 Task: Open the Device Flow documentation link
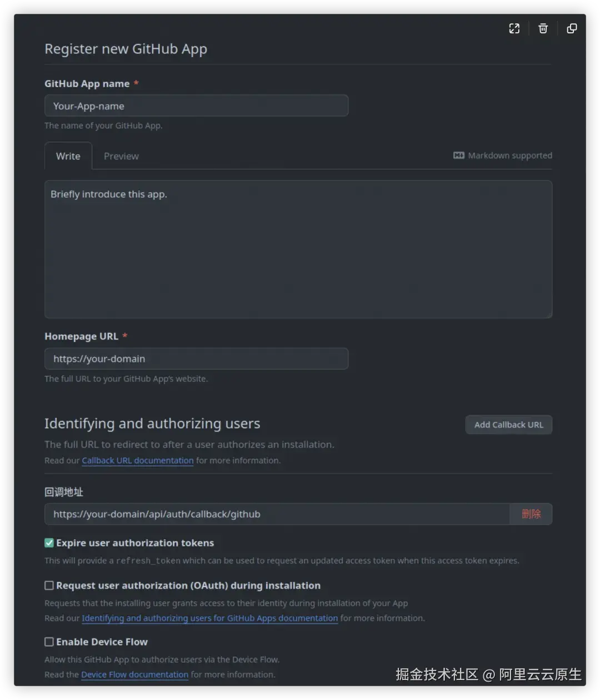(x=135, y=675)
